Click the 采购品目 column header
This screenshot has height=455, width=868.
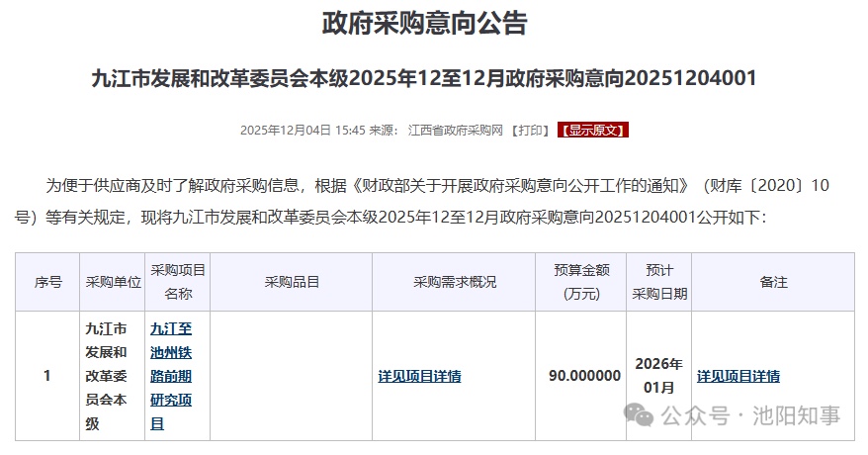(292, 282)
